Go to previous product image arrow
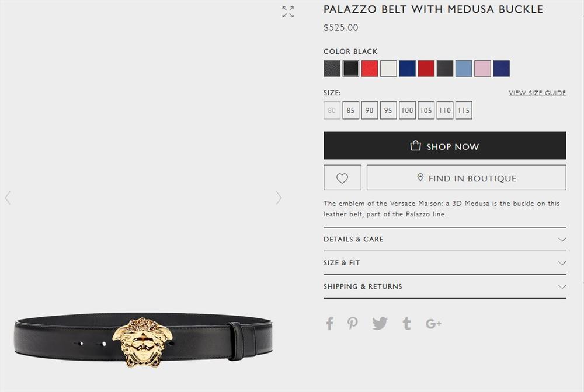584x392 pixels. (x=8, y=198)
